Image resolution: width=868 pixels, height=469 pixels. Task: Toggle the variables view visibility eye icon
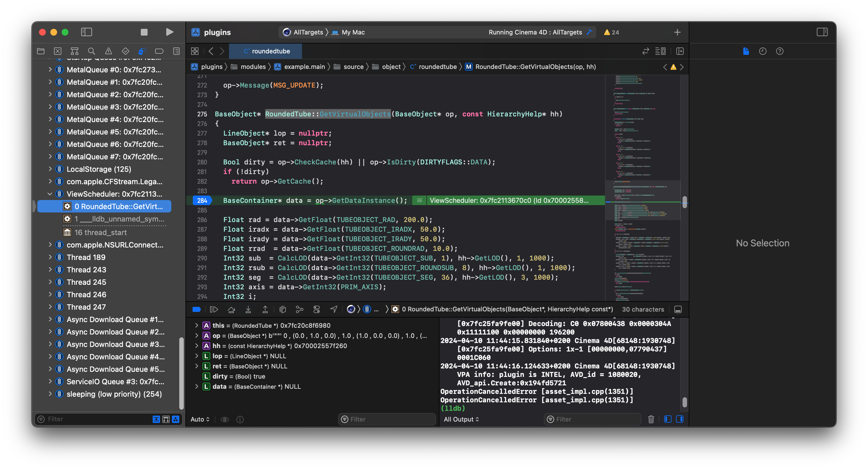225,419
